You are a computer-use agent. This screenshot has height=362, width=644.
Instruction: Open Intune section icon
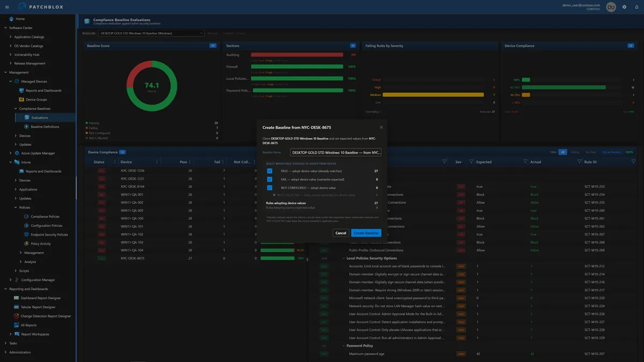coord(17,162)
